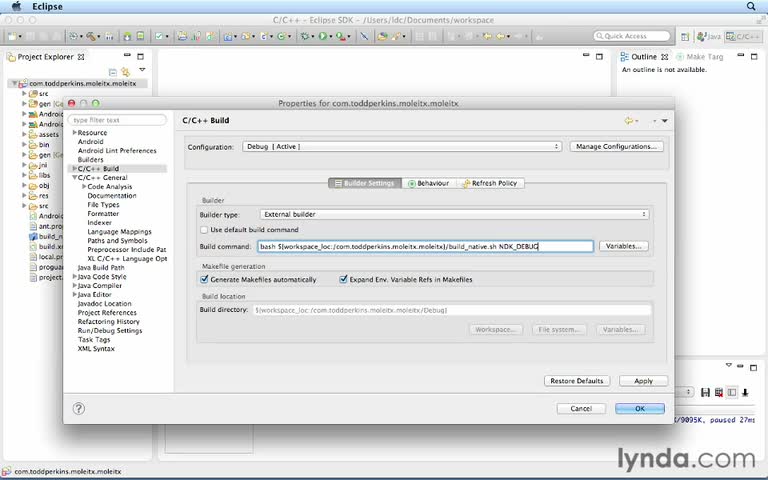Click the help question mark icon
The image size is (768, 480).
[x=78, y=408]
